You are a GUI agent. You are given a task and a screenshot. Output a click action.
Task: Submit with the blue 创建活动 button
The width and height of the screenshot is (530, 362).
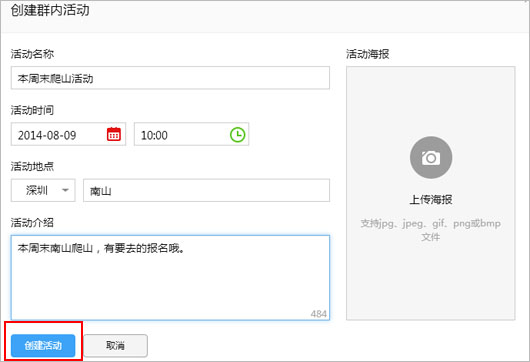click(43, 345)
